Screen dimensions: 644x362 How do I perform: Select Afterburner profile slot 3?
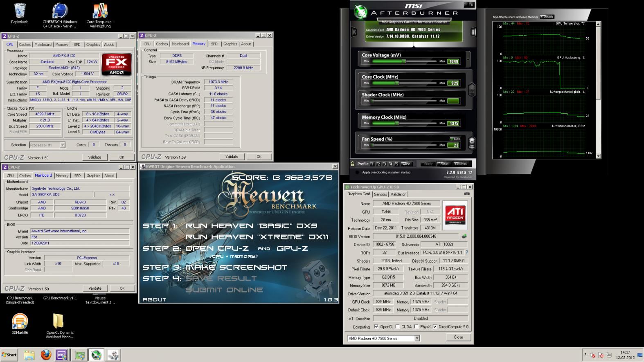pyautogui.click(x=385, y=164)
